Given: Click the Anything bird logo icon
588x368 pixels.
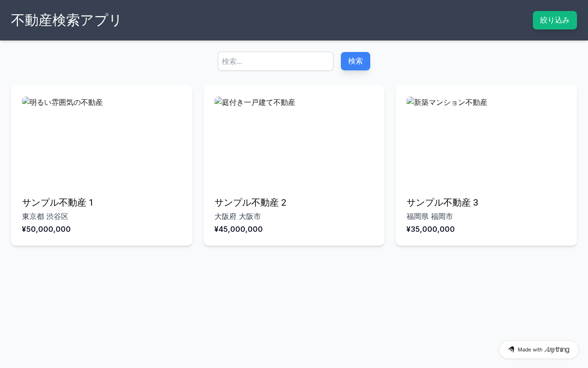Looking at the screenshot, I should point(511,350).
